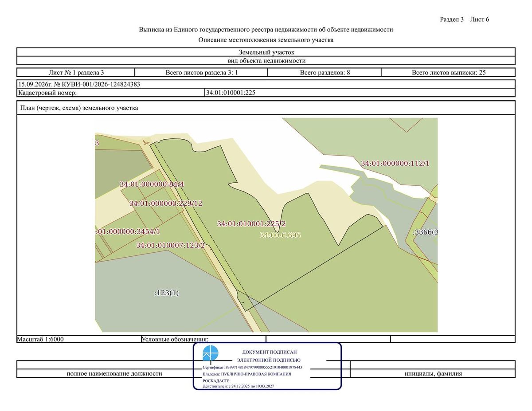
Task: Click "План (чертеж, схема) земельного участка" heading
Action: [x=79, y=108]
